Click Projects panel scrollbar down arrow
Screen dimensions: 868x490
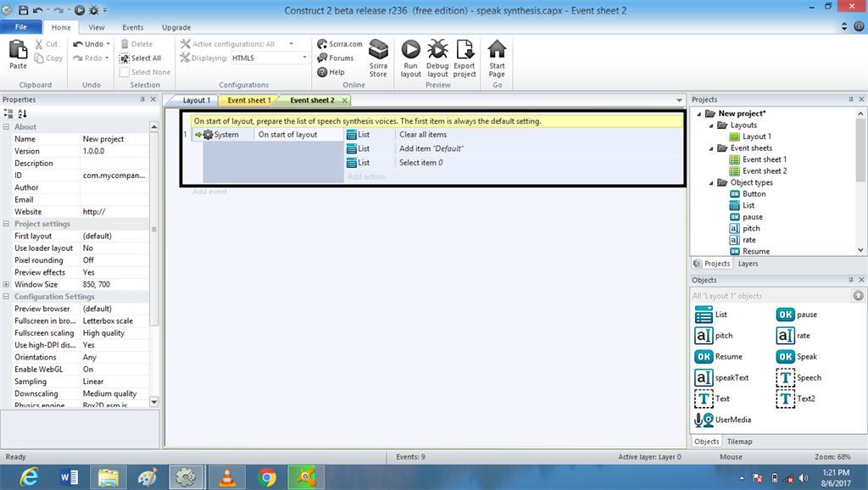[860, 250]
